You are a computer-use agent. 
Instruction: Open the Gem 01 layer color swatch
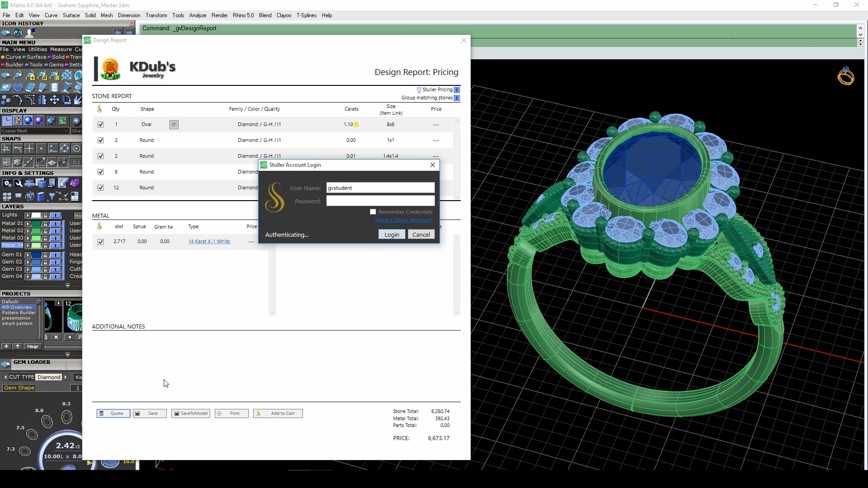coord(36,255)
